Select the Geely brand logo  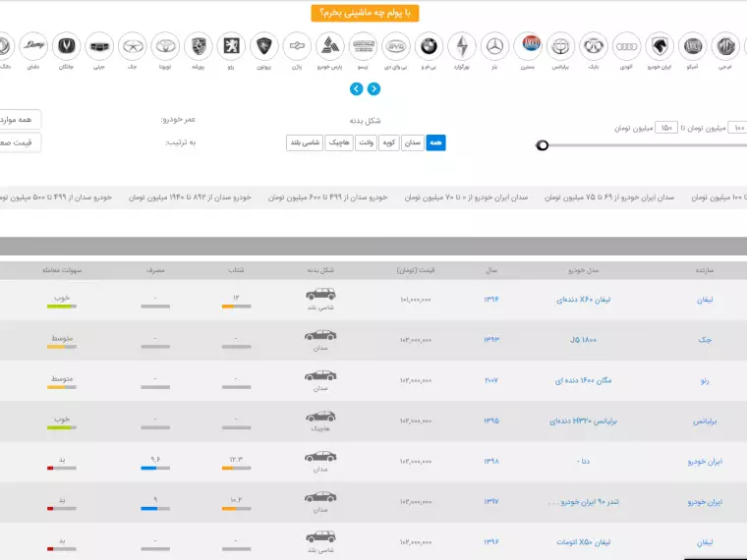pyautogui.click(x=99, y=46)
